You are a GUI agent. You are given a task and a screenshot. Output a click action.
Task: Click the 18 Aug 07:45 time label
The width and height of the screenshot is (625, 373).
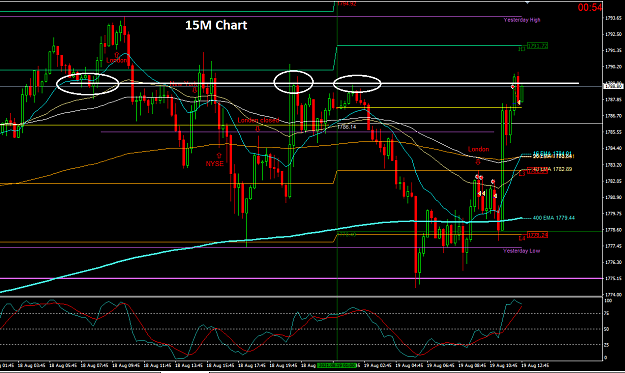point(94,365)
